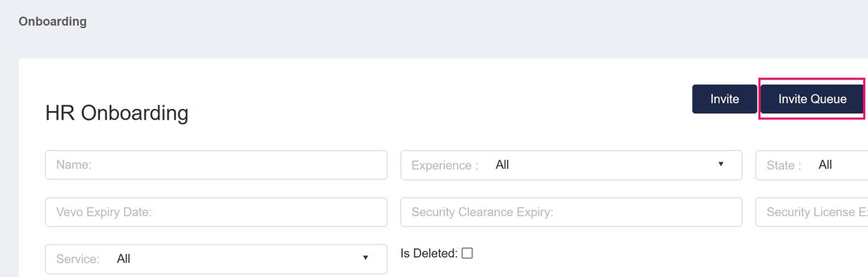Select the Vevo Expiry Date field
The width and height of the screenshot is (868, 277).
tap(216, 212)
